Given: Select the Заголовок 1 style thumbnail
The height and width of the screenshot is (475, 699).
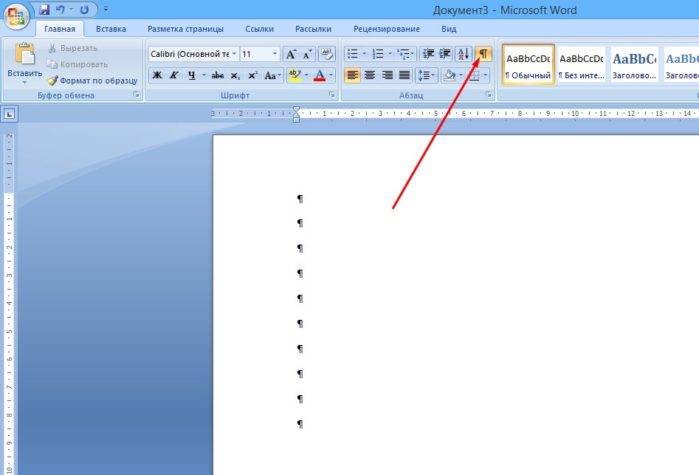Looking at the screenshot, I should click(x=633, y=65).
